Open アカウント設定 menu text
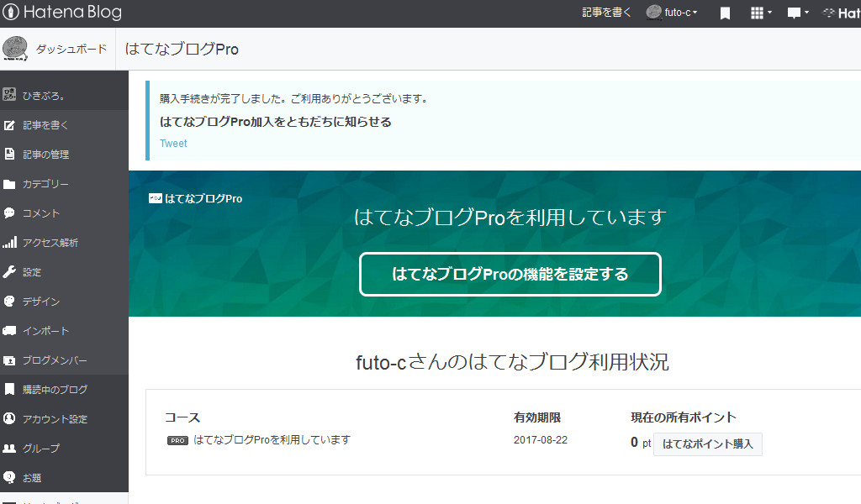The height and width of the screenshot is (504, 861). (x=55, y=419)
